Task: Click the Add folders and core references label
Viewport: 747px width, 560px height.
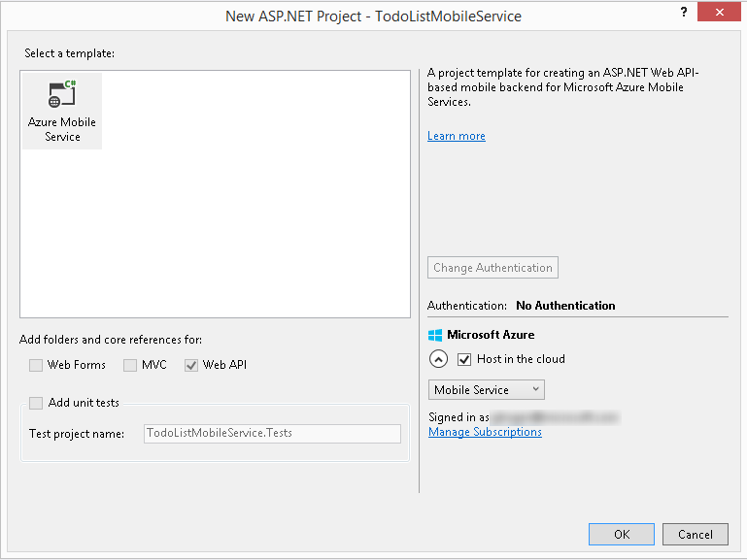Action: [111, 340]
